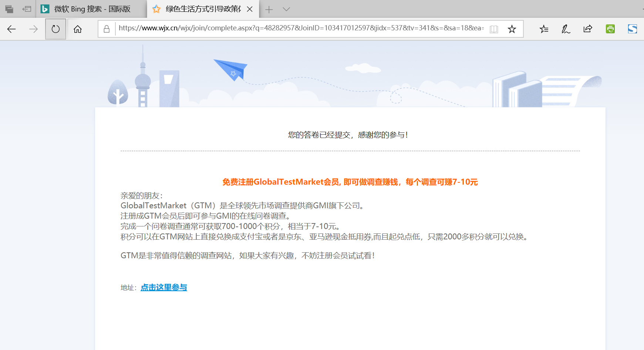Open reading view for this page
Image resolution: width=644 pixels, height=350 pixels.
pos(494,29)
